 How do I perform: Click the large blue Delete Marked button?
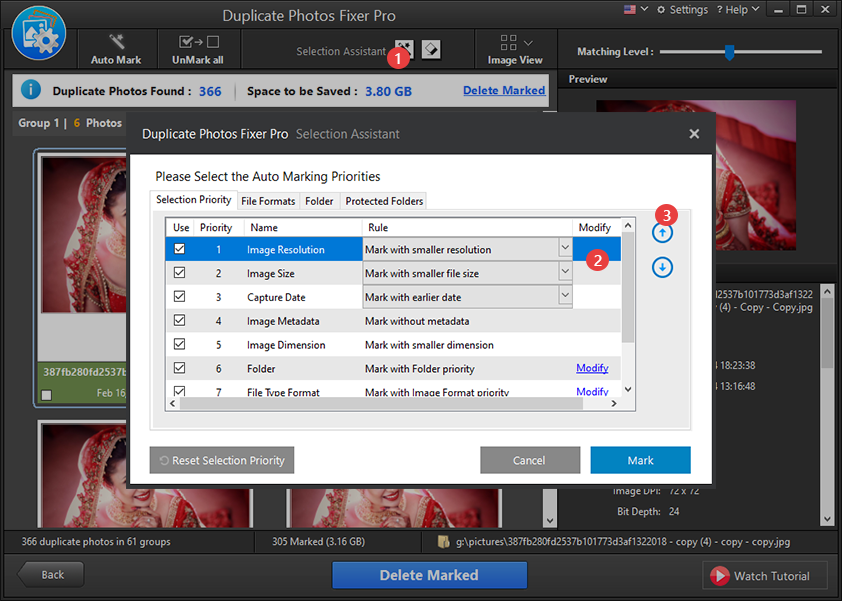pyautogui.click(x=429, y=575)
